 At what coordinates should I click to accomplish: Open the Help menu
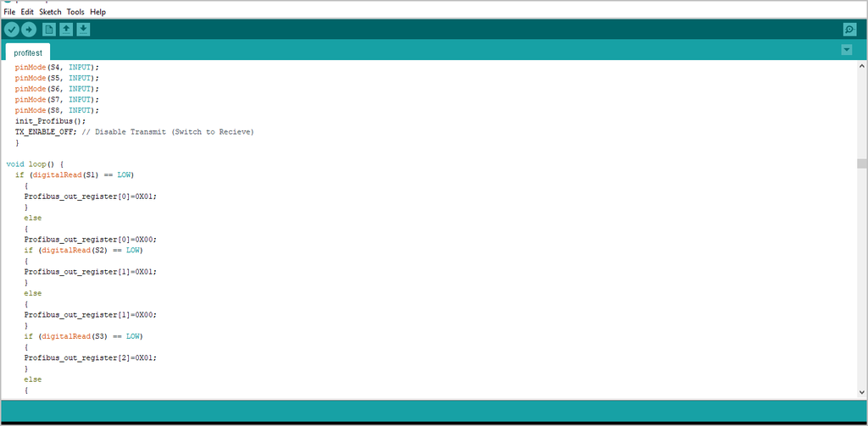[x=98, y=12]
